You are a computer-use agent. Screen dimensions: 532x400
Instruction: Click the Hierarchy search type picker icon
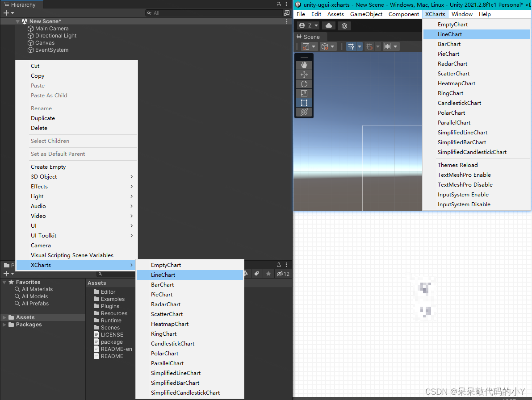(287, 13)
